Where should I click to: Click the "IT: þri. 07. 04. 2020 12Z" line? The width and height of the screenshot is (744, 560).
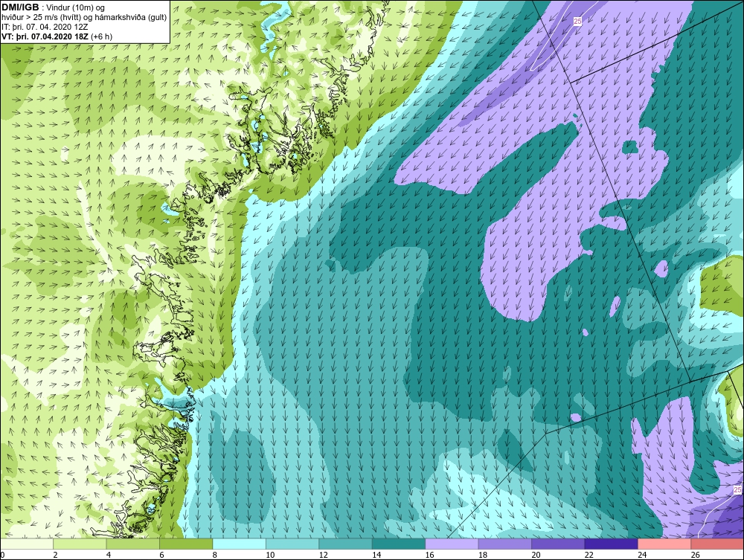coord(45,27)
